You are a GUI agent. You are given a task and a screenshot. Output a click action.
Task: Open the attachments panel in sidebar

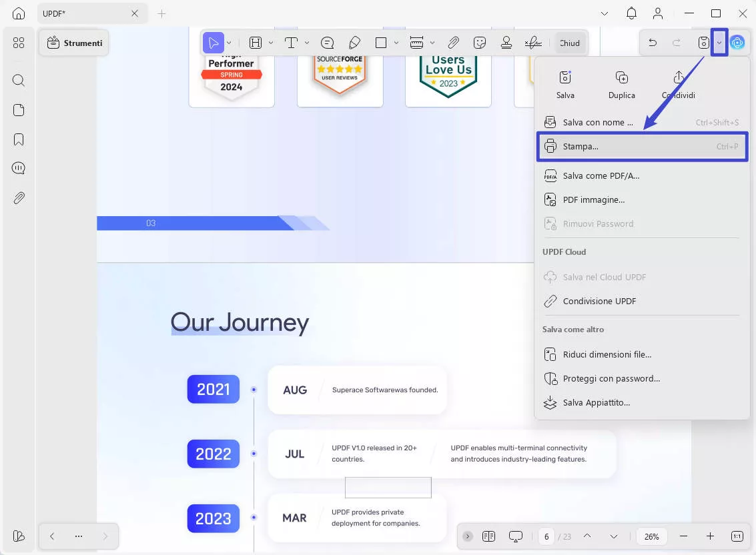18,197
